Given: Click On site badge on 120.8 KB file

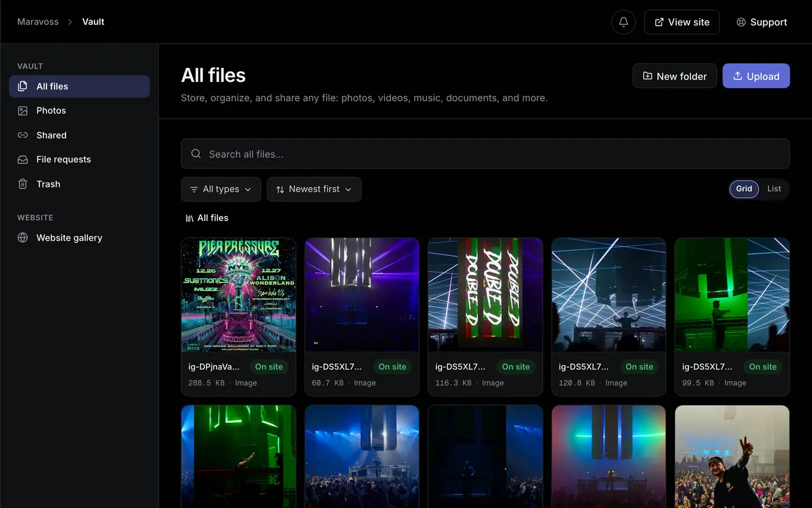Looking at the screenshot, I should tap(639, 366).
